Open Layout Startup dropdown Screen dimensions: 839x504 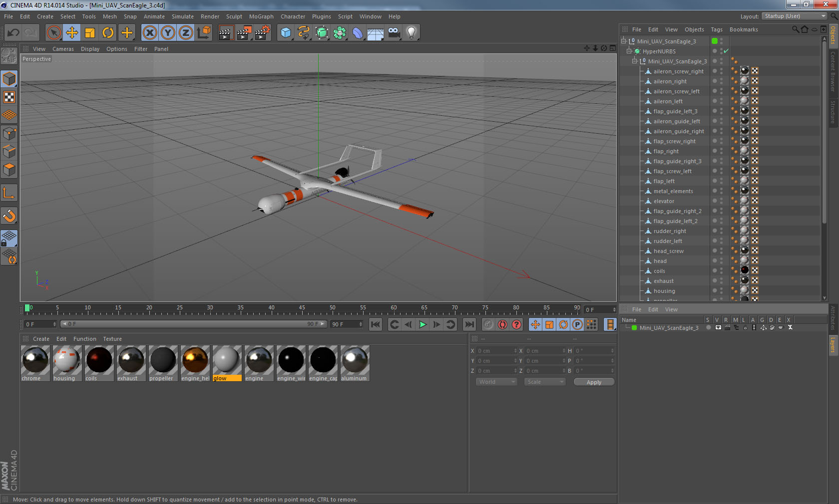click(795, 16)
